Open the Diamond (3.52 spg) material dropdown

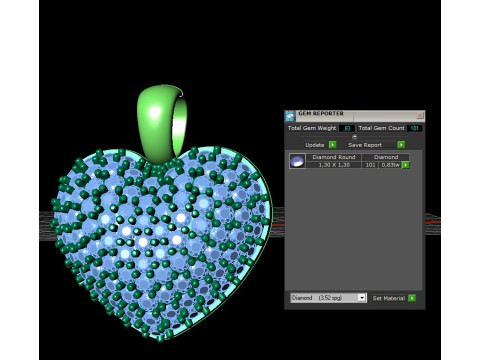click(328, 298)
